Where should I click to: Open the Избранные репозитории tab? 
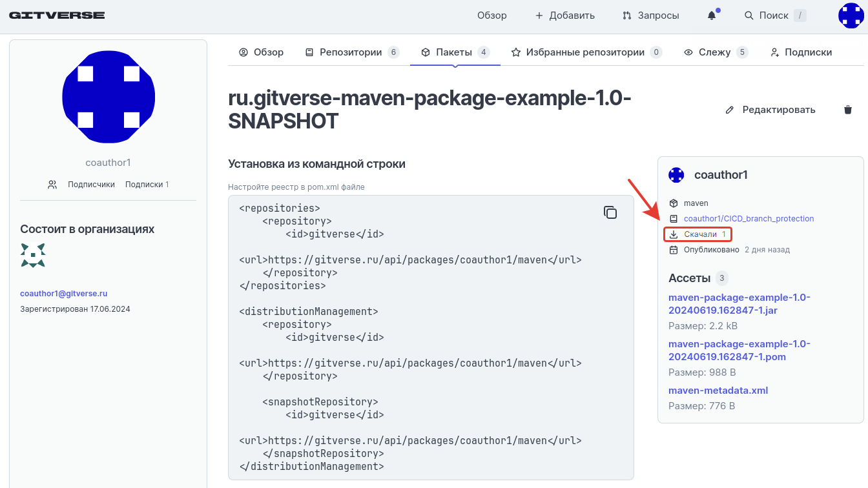(x=586, y=52)
